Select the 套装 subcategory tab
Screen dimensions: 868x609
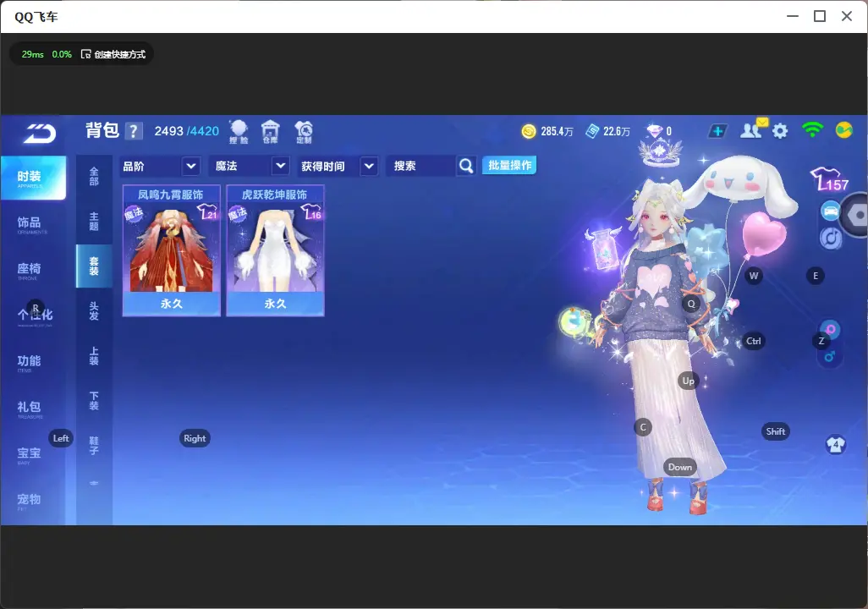pos(94,266)
